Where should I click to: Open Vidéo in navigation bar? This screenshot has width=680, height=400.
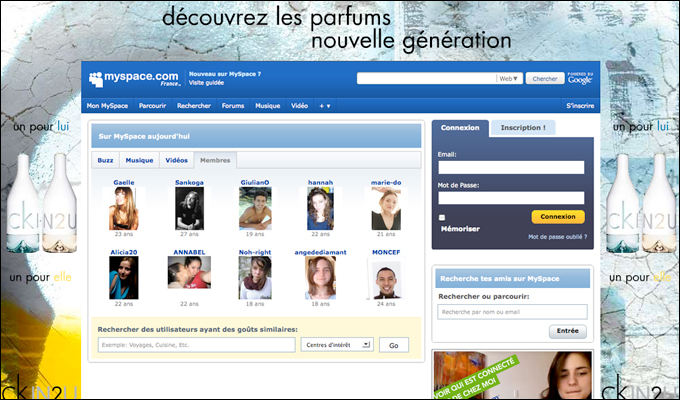coord(299,106)
